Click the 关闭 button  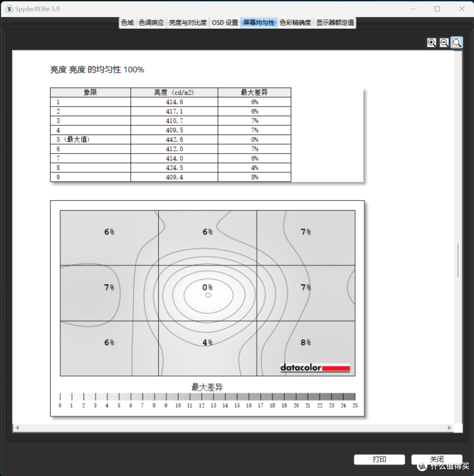point(437,459)
